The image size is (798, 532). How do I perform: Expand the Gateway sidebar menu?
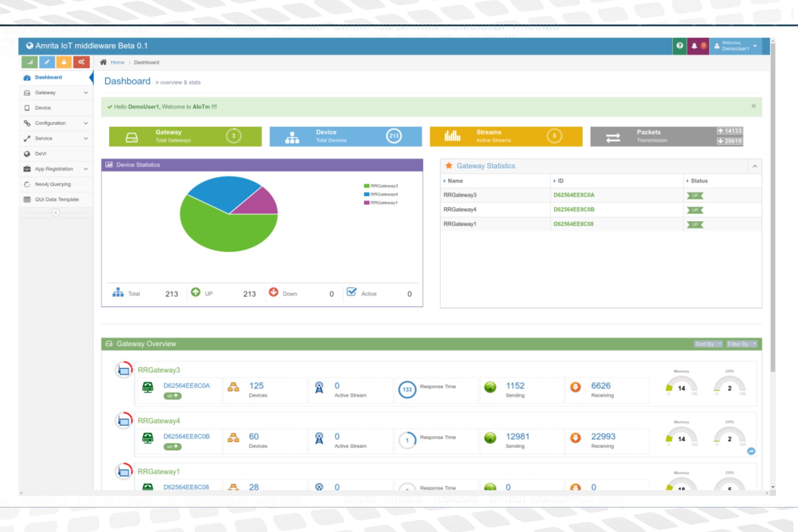coord(56,93)
